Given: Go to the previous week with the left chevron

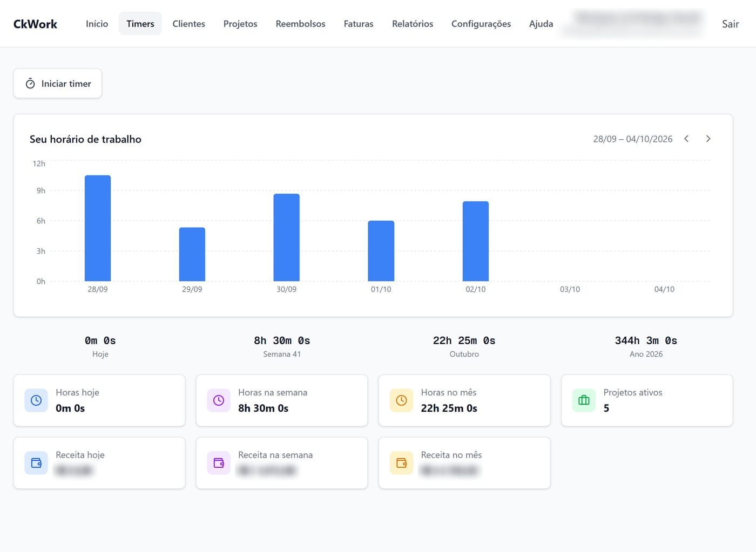Looking at the screenshot, I should click(x=686, y=139).
